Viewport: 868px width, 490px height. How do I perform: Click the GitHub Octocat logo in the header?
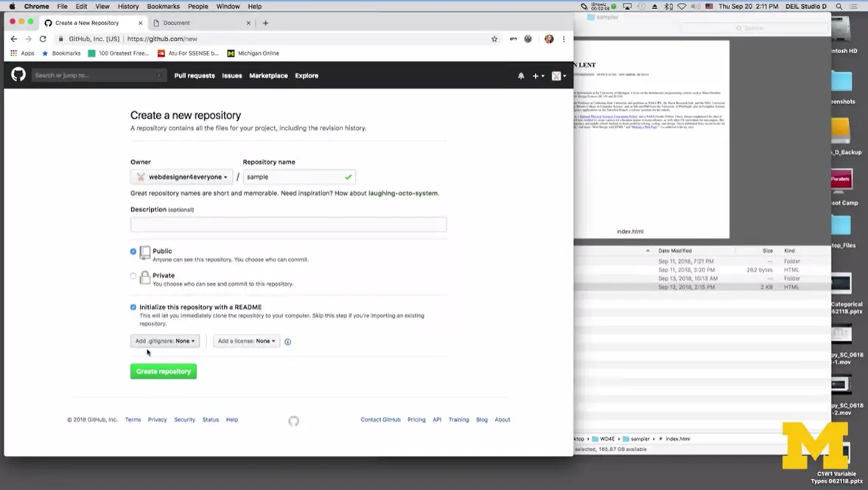(x=18, y=75)
